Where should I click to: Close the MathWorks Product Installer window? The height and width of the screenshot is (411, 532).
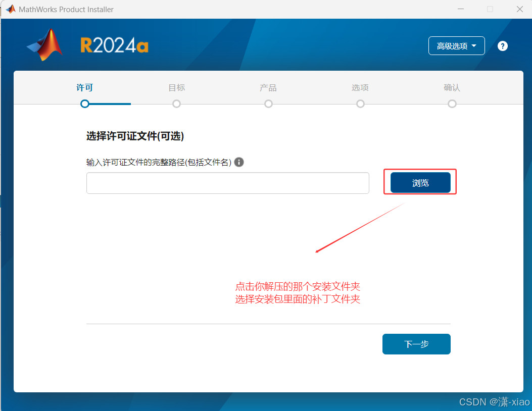point(519,9)
